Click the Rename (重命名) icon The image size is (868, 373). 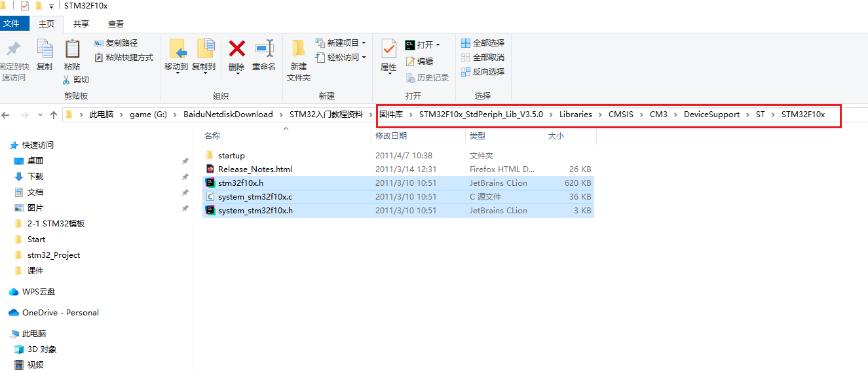tap(264, 48)
